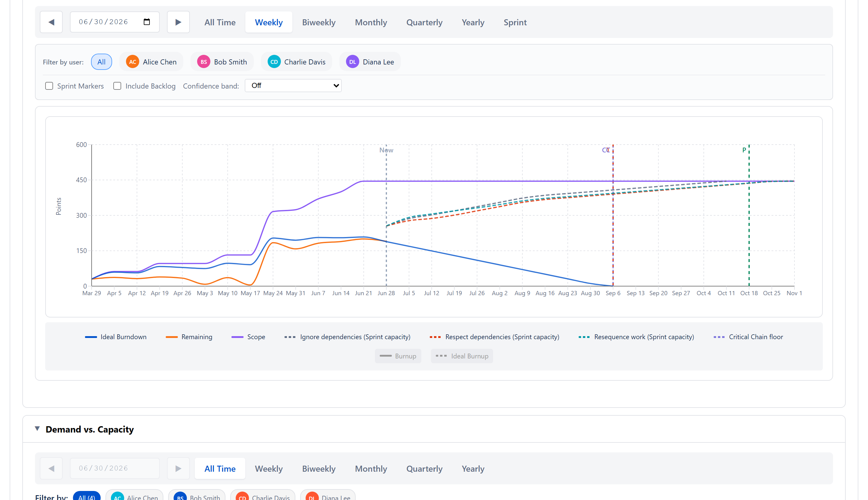Switch burndown to Monthly

(x=371, y=22)
